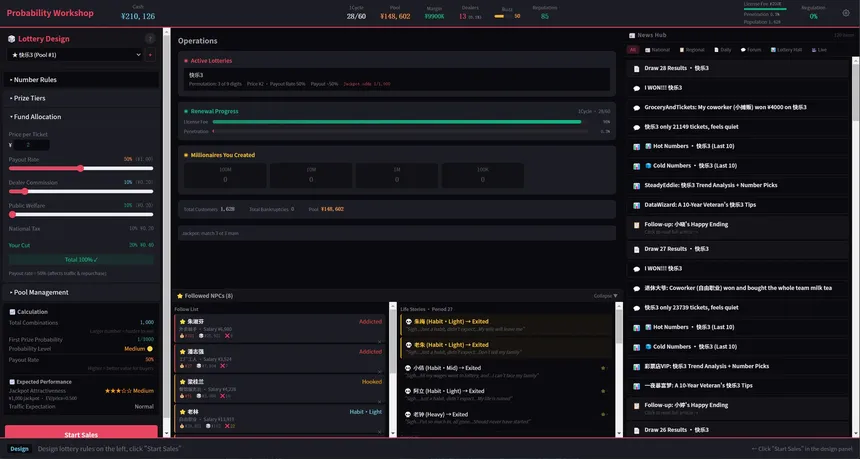Expand the Number Rules section

pyautogui.click(x=82, y=80)
